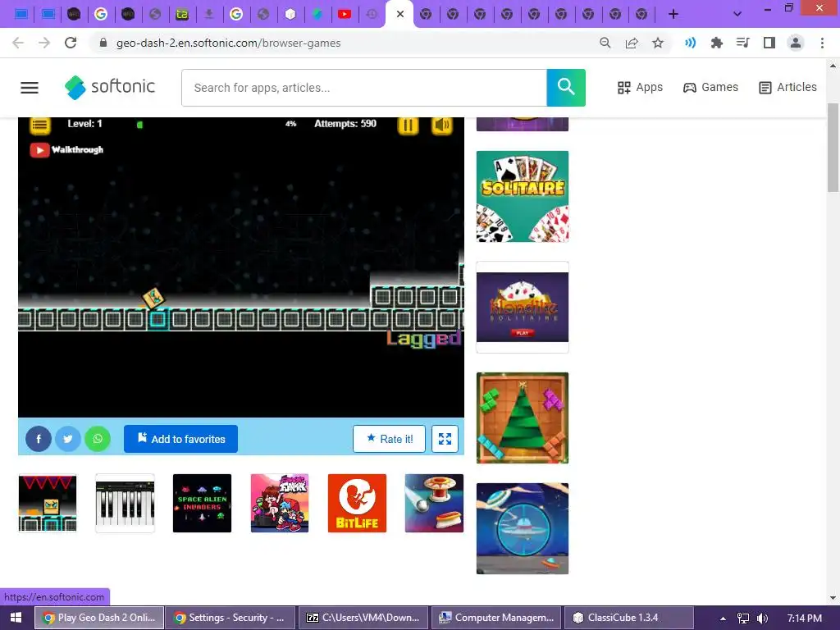Click the 7:14 PM taskbar clock

(804, 619)
